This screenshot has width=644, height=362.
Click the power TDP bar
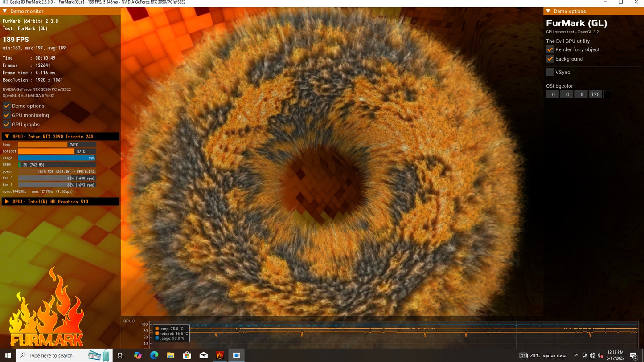tap(57, 171)
